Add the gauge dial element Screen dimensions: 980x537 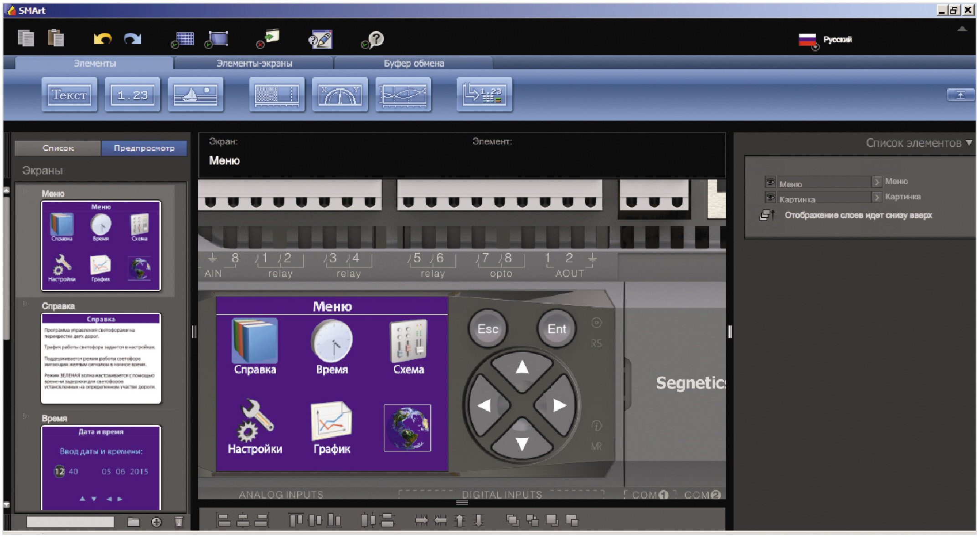pos(340,95)
